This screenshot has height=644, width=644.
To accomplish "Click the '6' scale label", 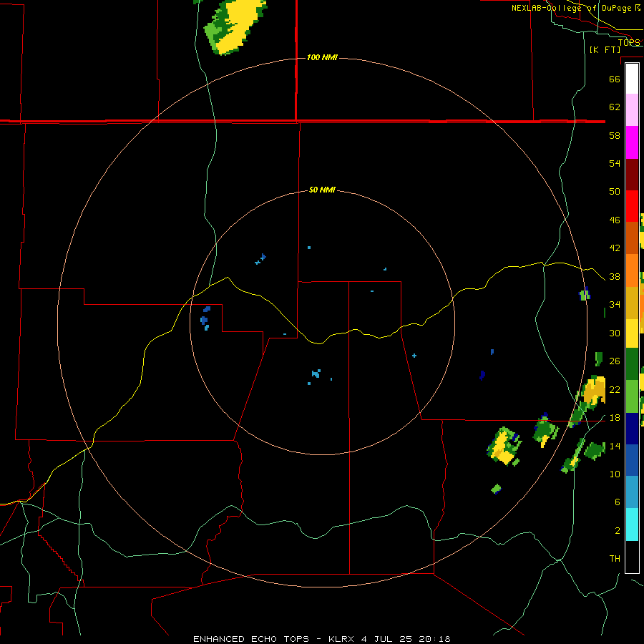I will [x=617, y=502].
